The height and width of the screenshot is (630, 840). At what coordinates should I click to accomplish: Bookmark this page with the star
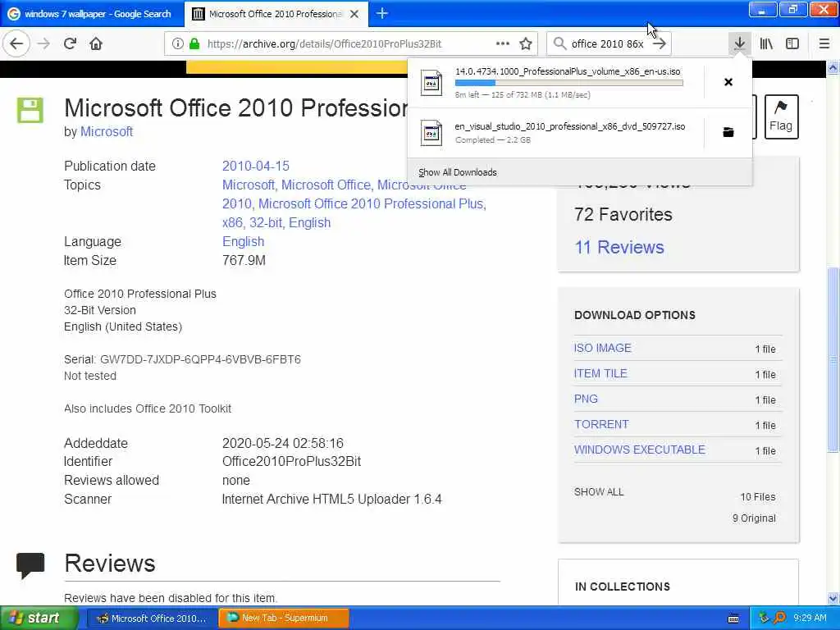(526, 44)
